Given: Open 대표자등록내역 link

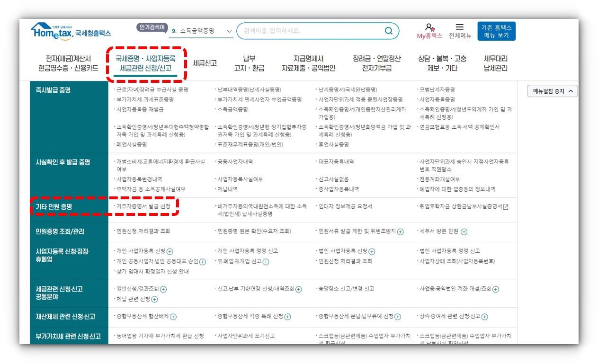Looking at the screenshot, I should [x=336, y=162].
